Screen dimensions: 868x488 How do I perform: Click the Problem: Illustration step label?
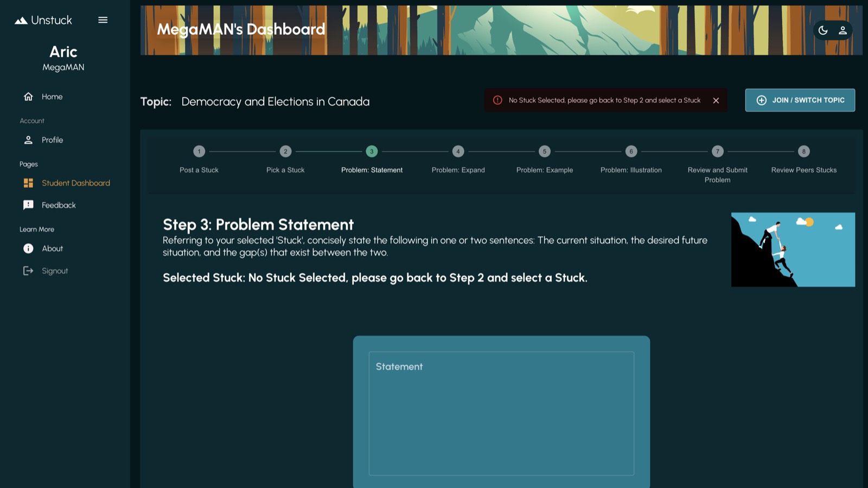point(631,170)
